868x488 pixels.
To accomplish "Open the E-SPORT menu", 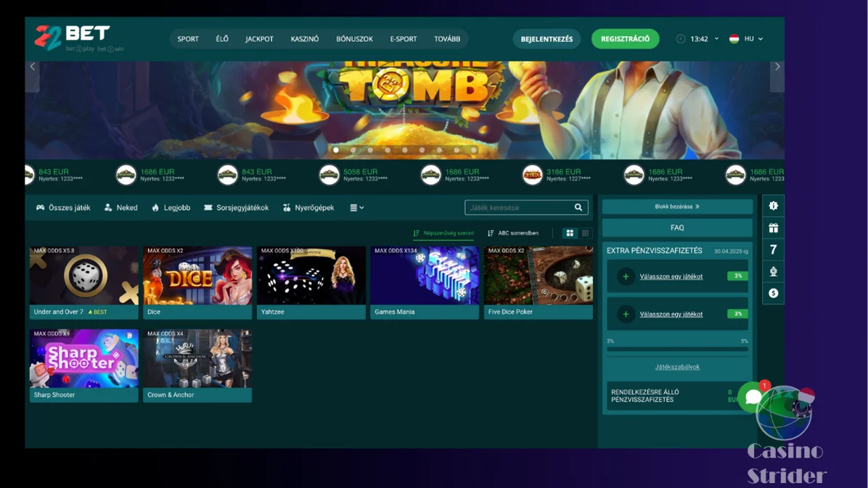I will pyautogui.click(x=403, y=38).
